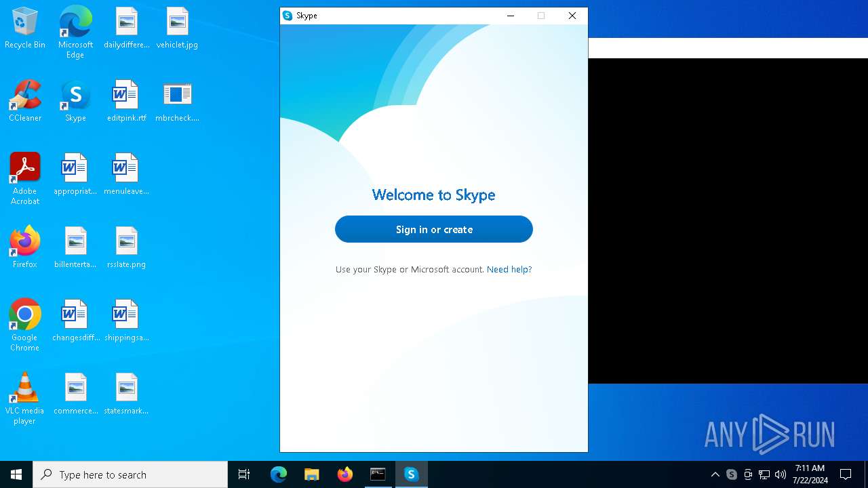Viewport: 868px width, 488px height.
Task: Close the Skype window
Action: tap(572, 16)
